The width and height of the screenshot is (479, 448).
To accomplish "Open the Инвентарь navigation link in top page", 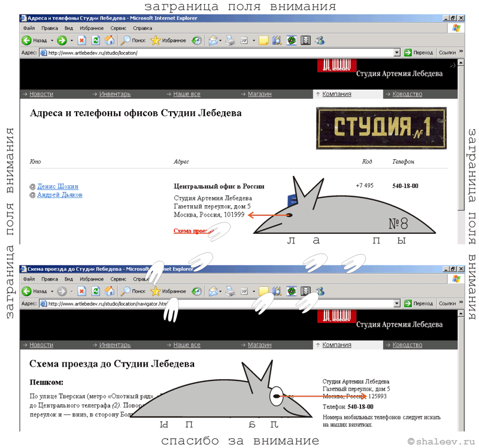I will (x=115, y=94).
